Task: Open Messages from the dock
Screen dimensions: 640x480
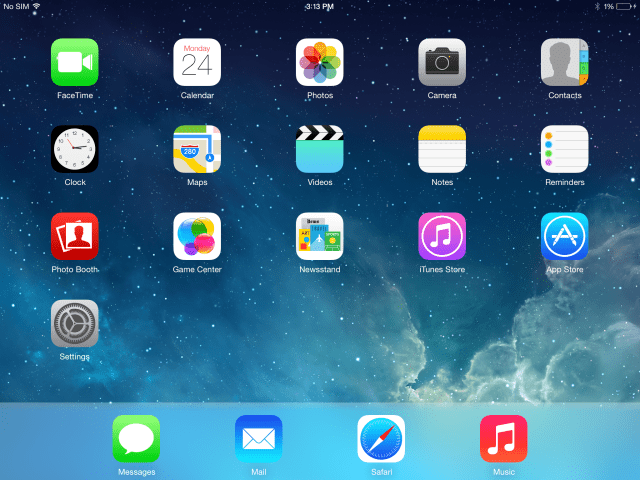Action: pos(136,439)
